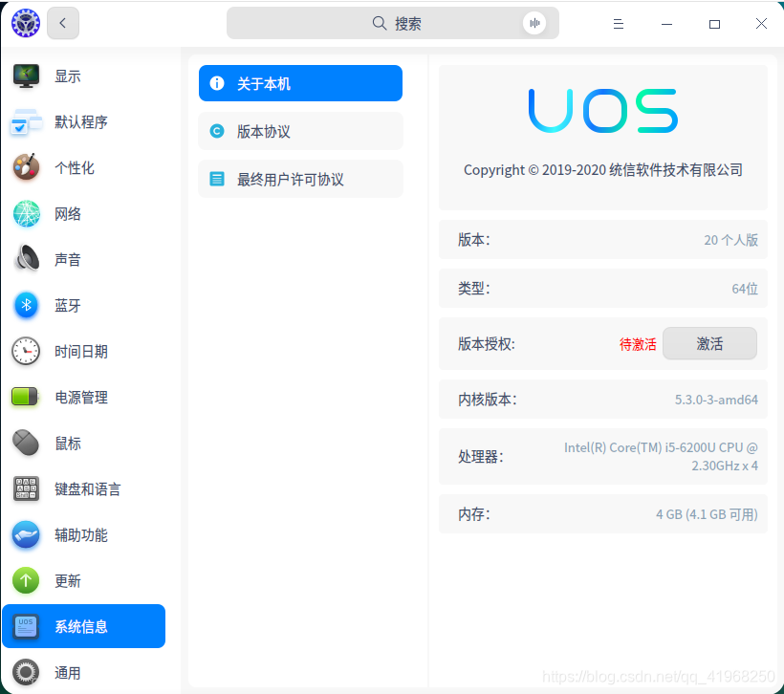This screenshot has width=784, height=694.
Task: Click the kernel value 5.3.0-3-amd64
Action: pyautogui.click(x=716, y=400)
